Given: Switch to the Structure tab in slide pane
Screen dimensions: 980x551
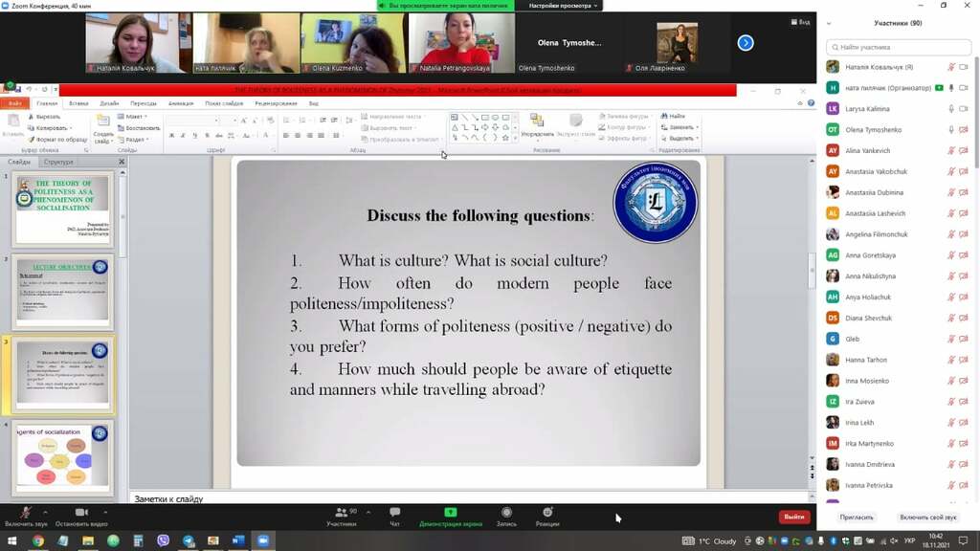Looking at the screenshot, I should point(58,162).
